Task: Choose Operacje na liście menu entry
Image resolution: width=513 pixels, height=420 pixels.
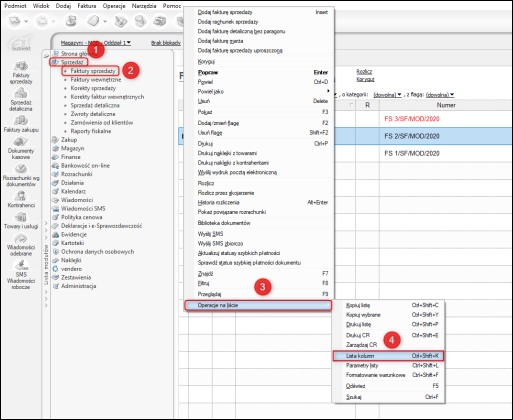Action: point(258,305)
